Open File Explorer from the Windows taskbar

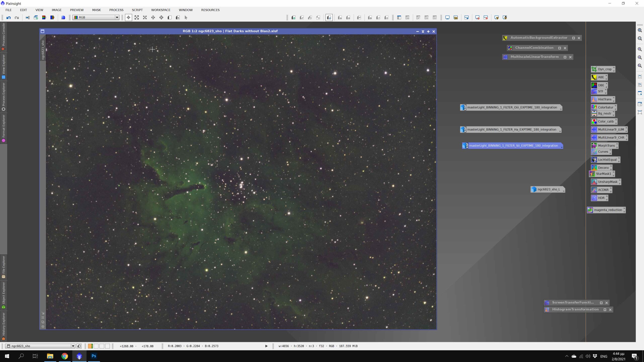50,356
